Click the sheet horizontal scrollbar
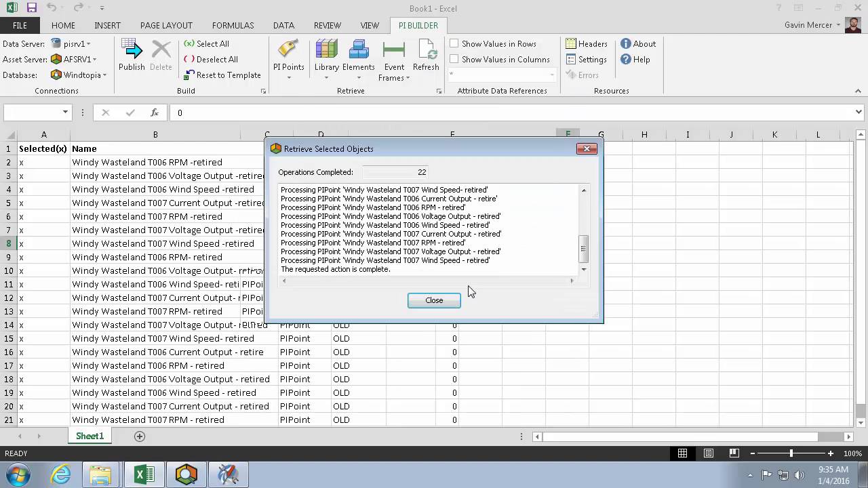This screenshot has width=868, height=488. tap(692, 437)
